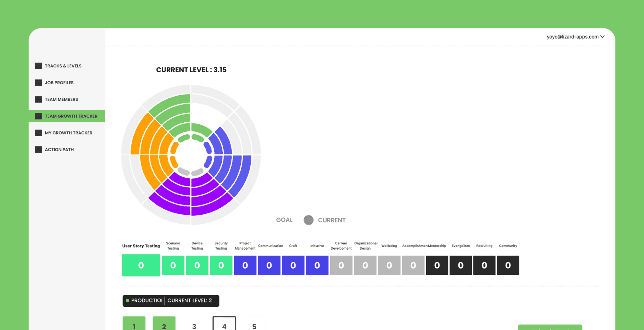
Task: Select level 1 button
Action: pyautogui.click(x=134, y=324)
